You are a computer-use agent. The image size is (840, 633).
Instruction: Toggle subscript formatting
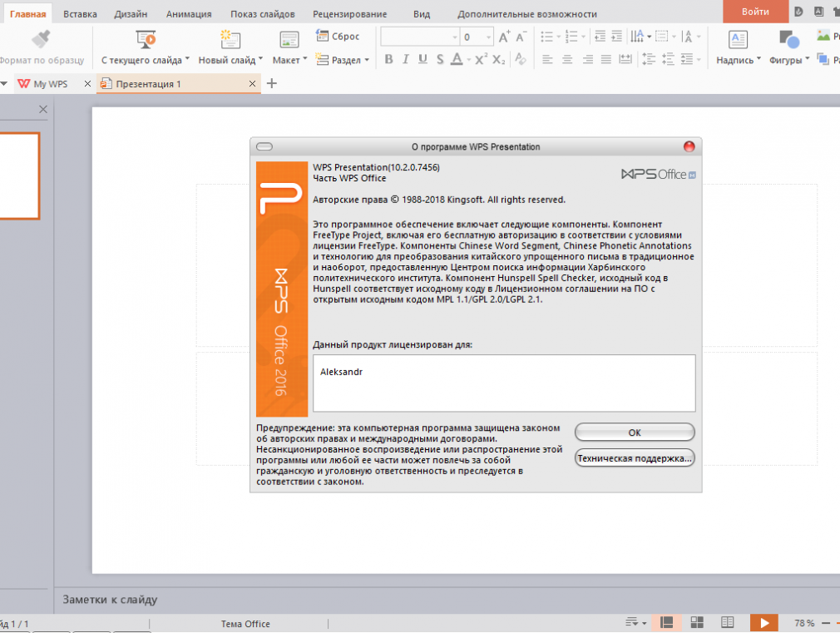(x=498, y=59)
